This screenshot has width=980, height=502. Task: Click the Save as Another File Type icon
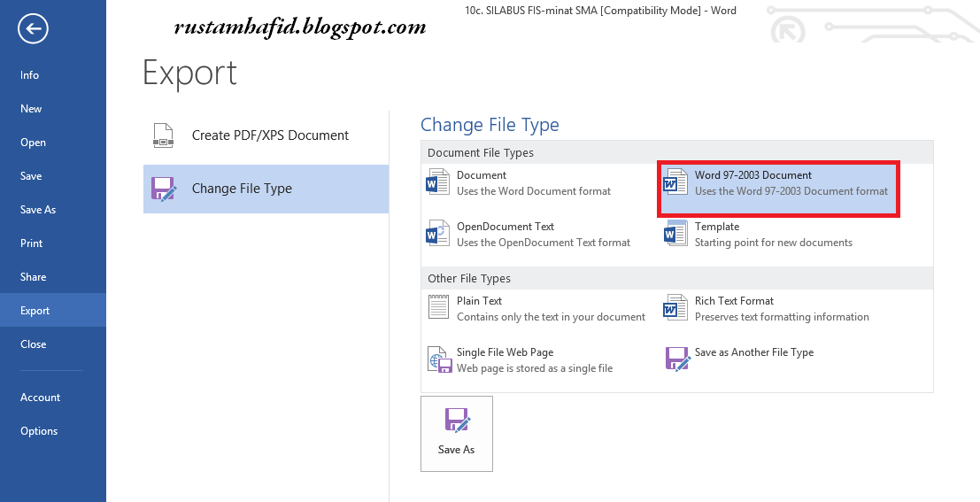click(677, 359)
